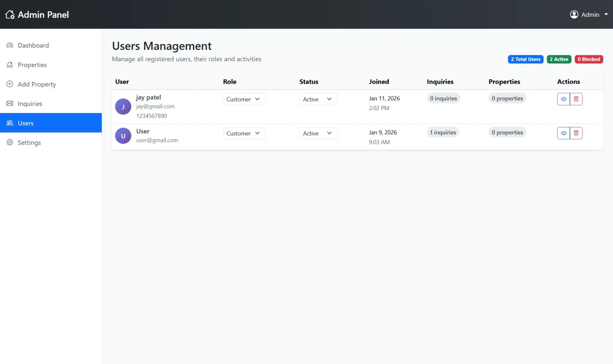Image resolution: width=613 pixels, height=364 pixels.
Task: Open the Role dropdown for jay patel
Action: pyautogui.click(x=244, y=99)
